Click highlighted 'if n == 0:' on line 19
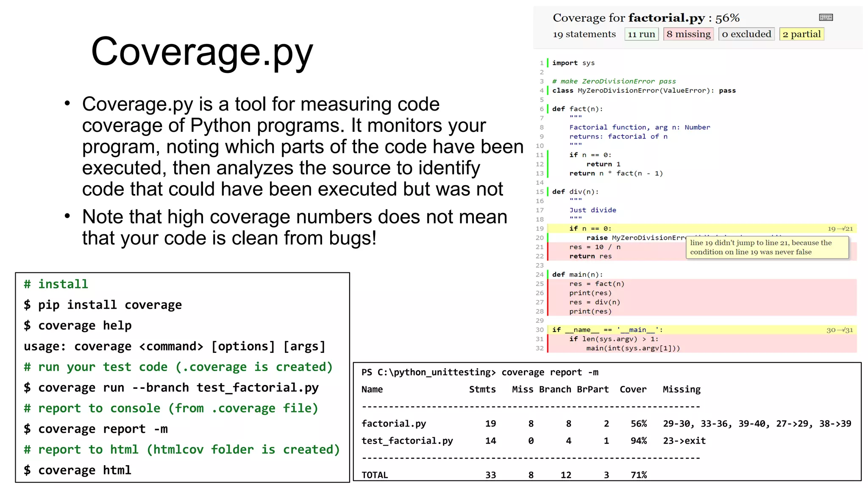 [x=590, y=229]
